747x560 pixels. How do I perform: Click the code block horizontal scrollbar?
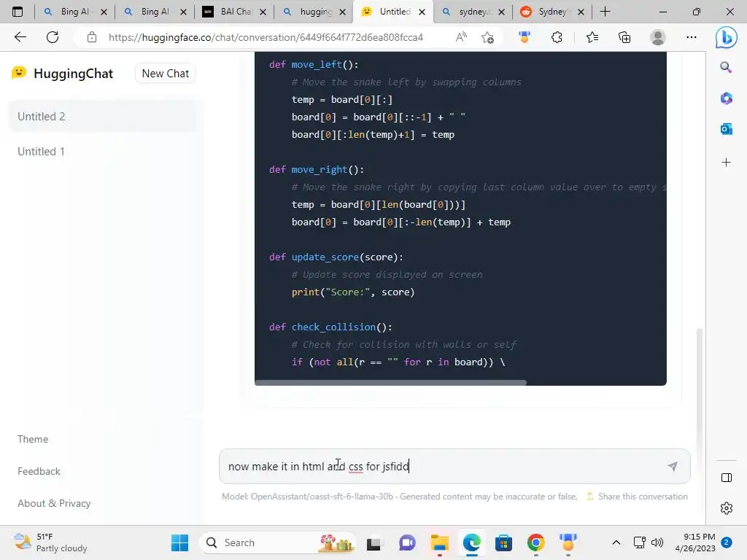click(391, 382)
